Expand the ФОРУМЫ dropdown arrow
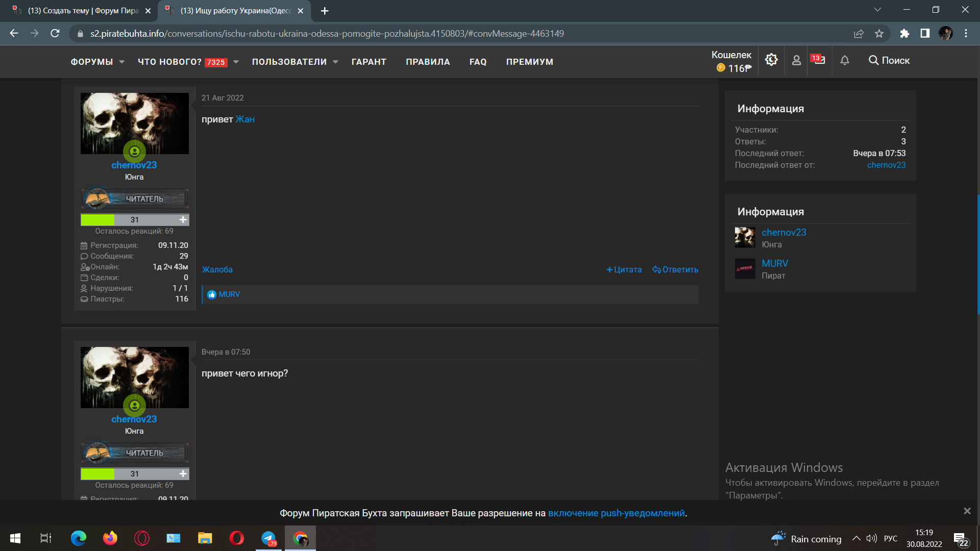Image resolution: width=980 pixels, height=551 pixels. pyautogui.click(x=121, y=62)
